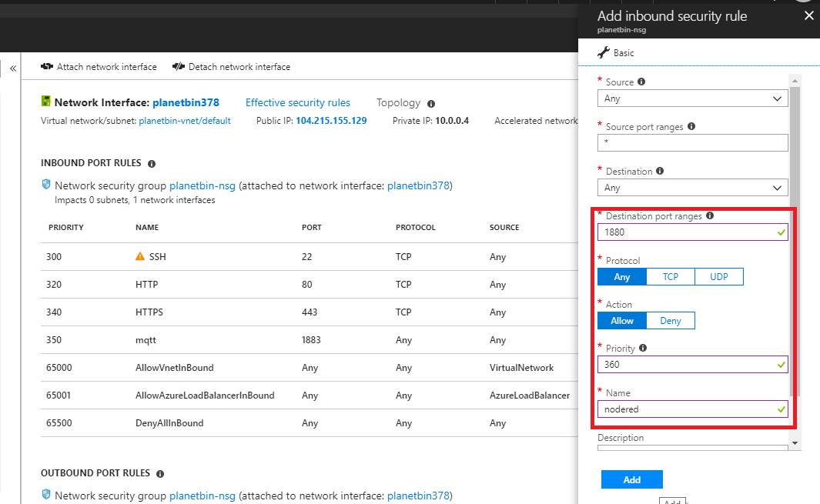Show info for Destination field
The height and width of the screenshot is (504, 820).
point(660,171)
